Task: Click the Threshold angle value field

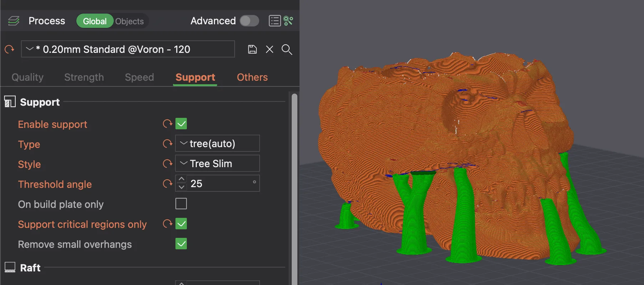Action: click(x=219, y=184)
